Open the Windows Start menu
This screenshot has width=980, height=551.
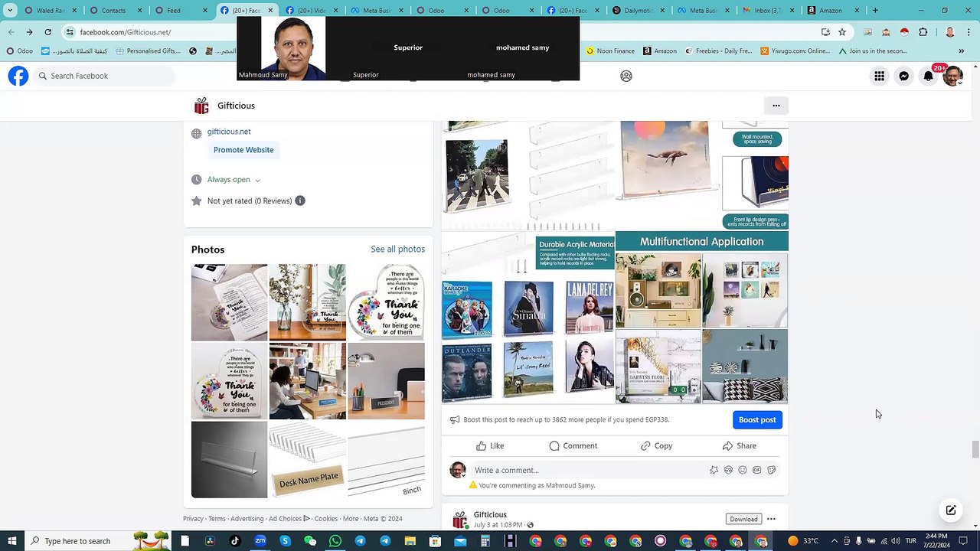(x=11, y=541)
